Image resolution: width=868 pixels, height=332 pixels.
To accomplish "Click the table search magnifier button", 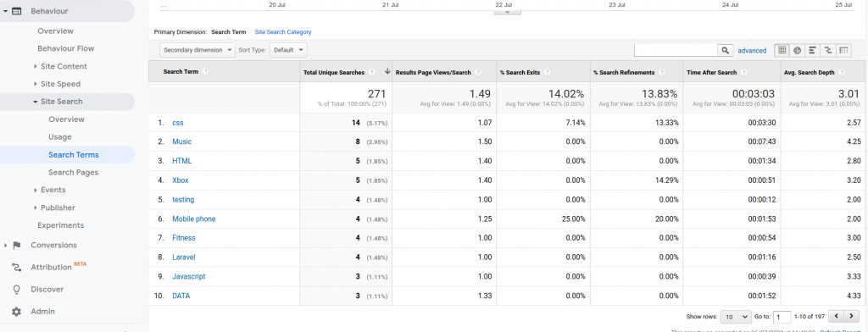I will point(726,50).
